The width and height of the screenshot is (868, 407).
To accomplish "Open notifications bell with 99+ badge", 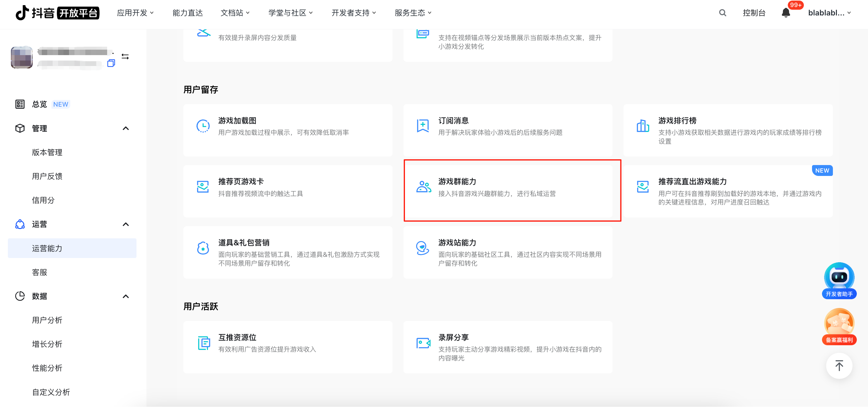I will point(786,13).
